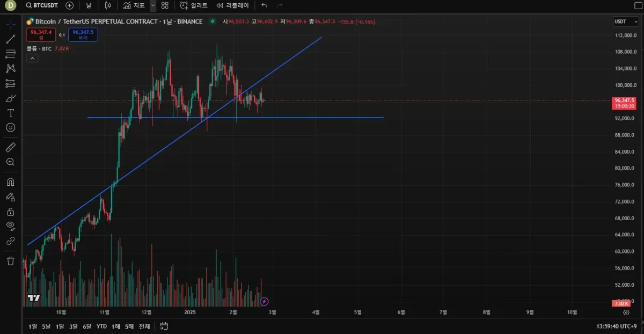Click the 100,000.0 price axis label
This screenshot has height=334, width=644.
pos(625,85)
